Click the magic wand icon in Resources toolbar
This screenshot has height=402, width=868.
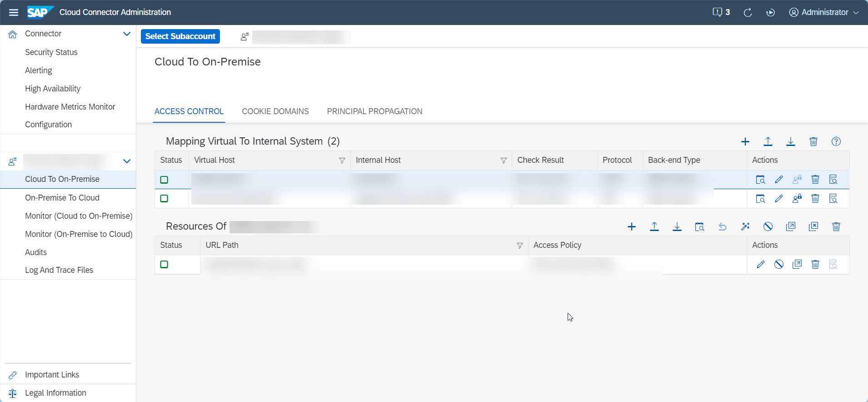click(745, 226)
